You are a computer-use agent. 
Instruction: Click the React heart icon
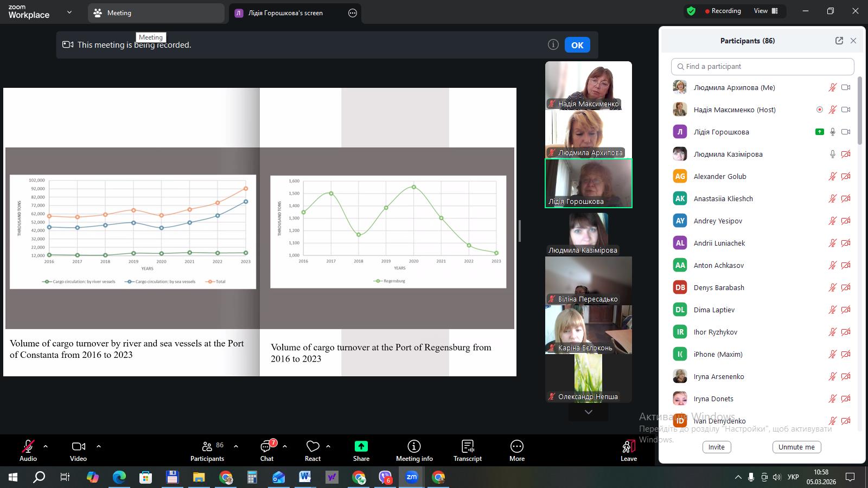(x=312, y=447)
